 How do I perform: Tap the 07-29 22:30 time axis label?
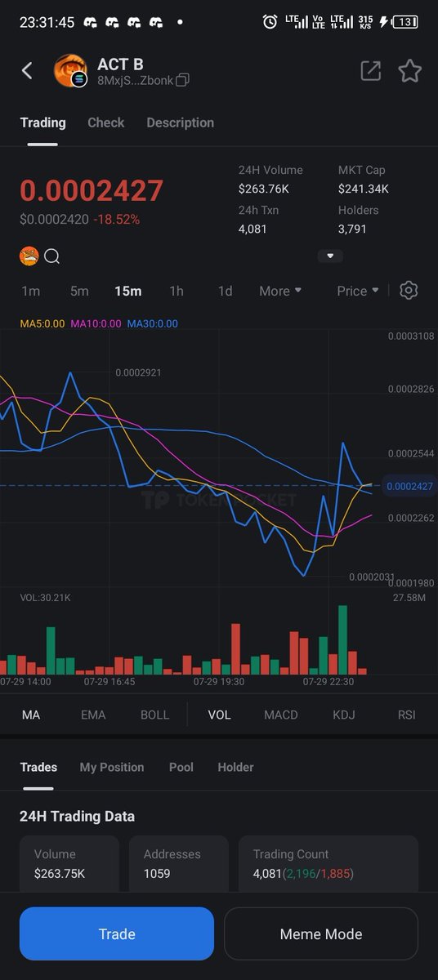[x=328, y=681]
